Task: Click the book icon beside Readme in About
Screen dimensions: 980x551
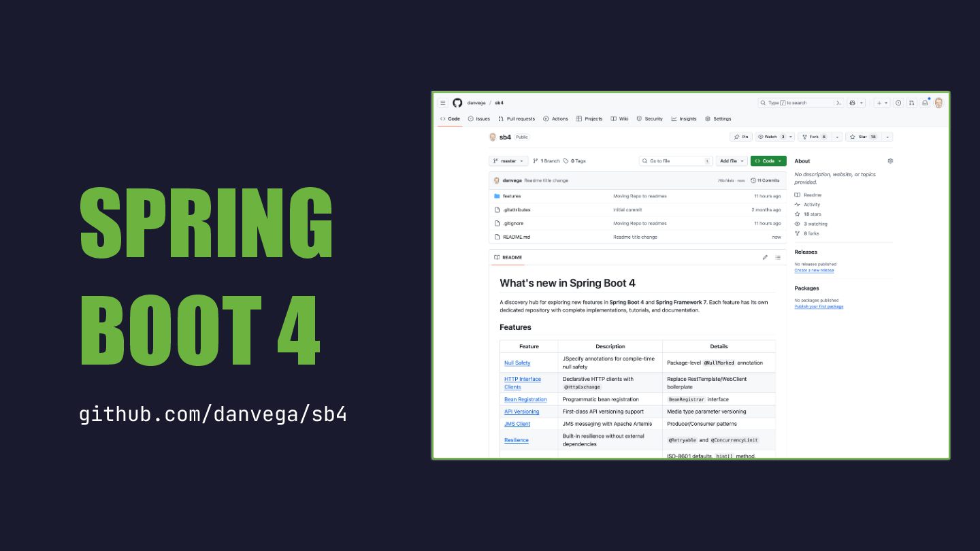Action: 798,195
